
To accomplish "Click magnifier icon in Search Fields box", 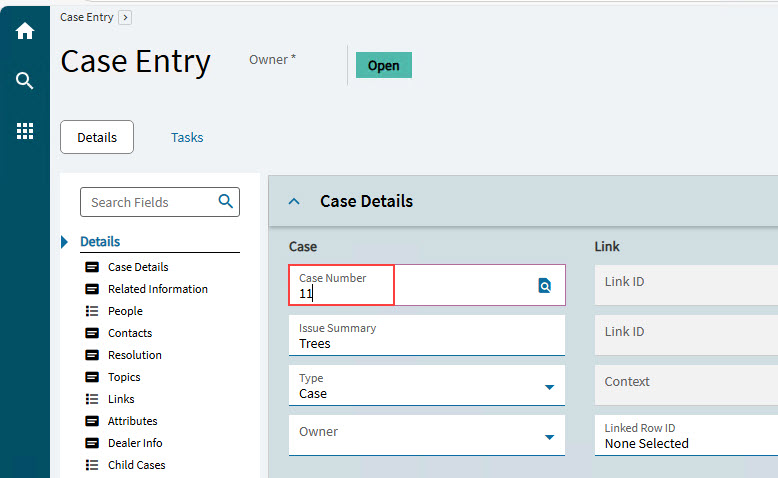I will click(x=225, y=201).
